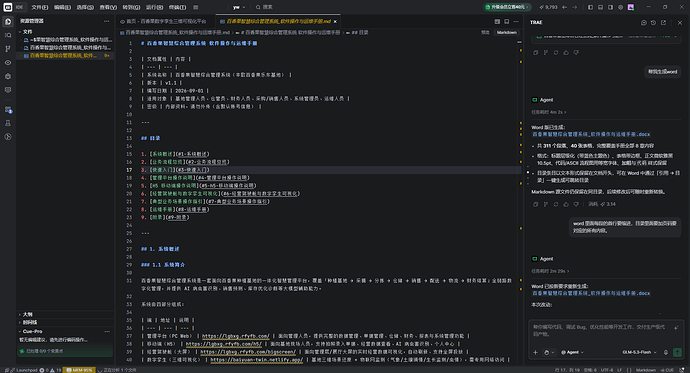Screen dimensions: 690x373
Task: Open the 转到(G) menu
Action: click(131, 7)
